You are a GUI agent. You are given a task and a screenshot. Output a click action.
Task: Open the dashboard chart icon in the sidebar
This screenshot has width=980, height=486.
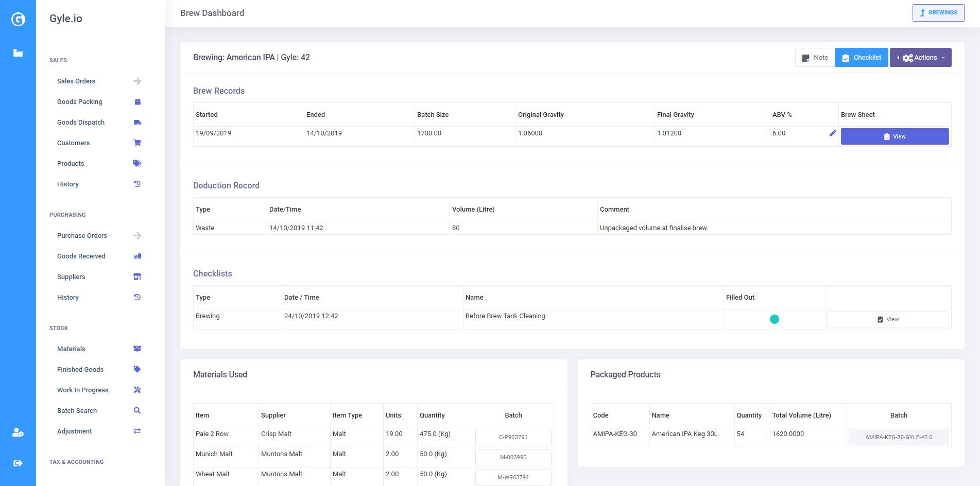tap(18, 53)
